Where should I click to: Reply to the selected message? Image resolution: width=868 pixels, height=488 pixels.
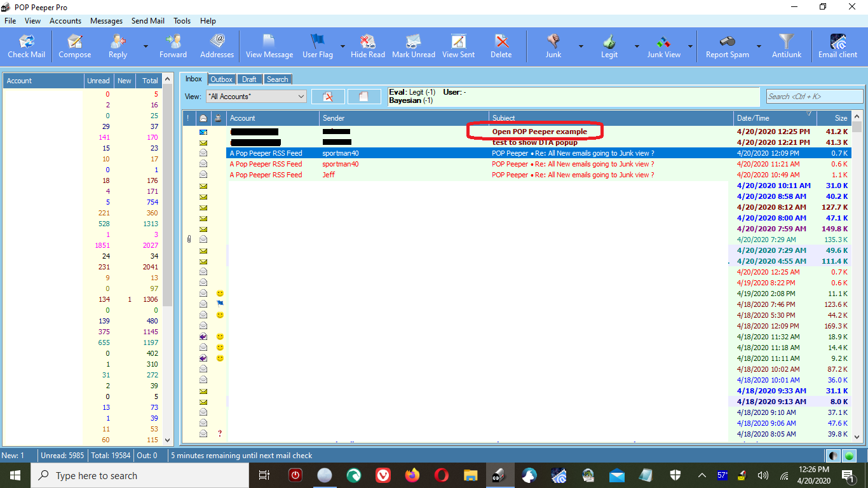118,46
